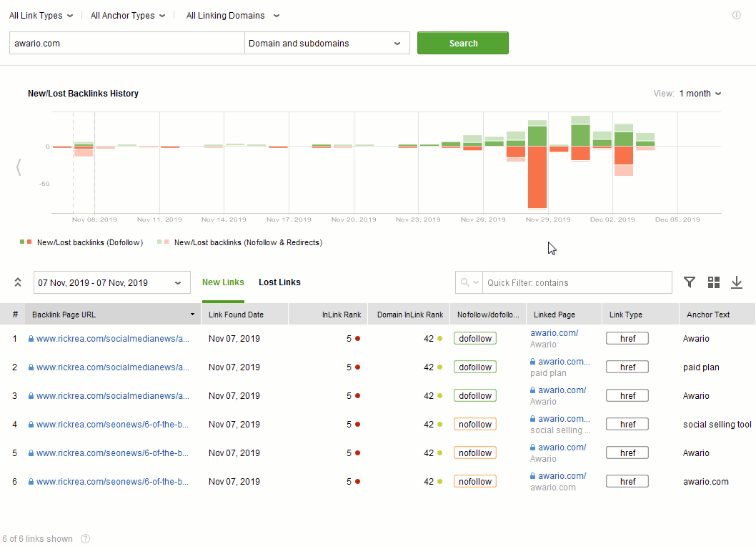
Task: Click the lock icon in row 2 URL
Action: click(x=31, y=367)
